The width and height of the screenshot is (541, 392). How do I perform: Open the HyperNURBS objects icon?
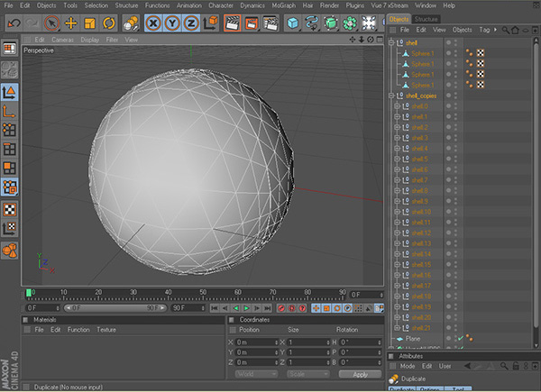click(x=331, y=23)
